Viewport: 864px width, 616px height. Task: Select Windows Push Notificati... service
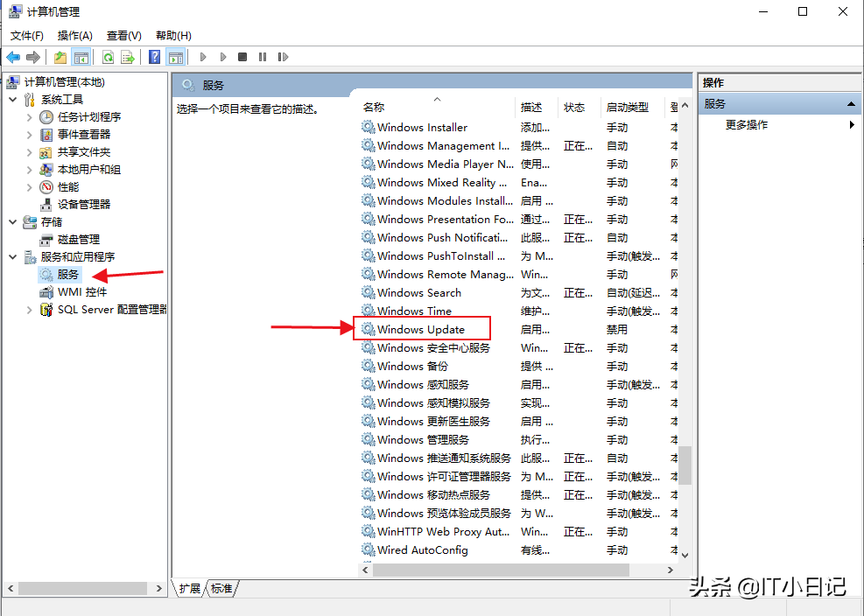pos(519,237)
